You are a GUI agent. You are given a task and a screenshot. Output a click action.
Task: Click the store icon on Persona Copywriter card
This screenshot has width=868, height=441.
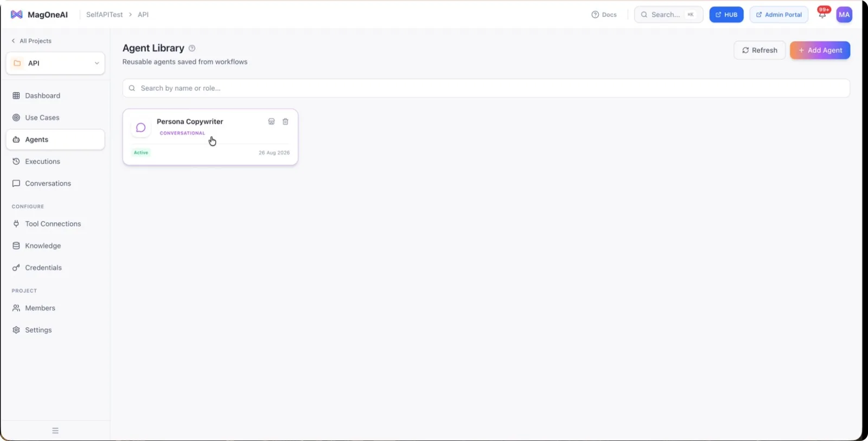click(271, 122)
